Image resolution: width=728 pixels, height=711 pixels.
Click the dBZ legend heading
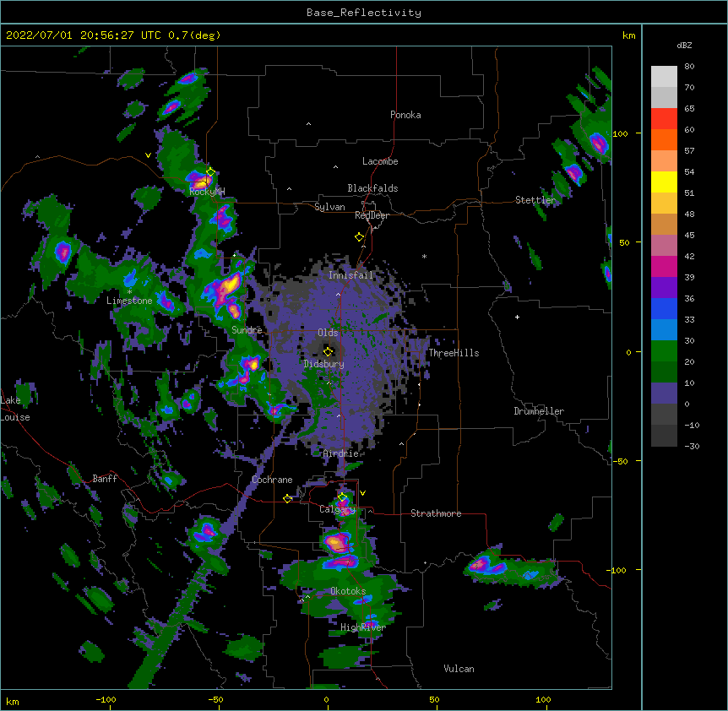[684, 46]
